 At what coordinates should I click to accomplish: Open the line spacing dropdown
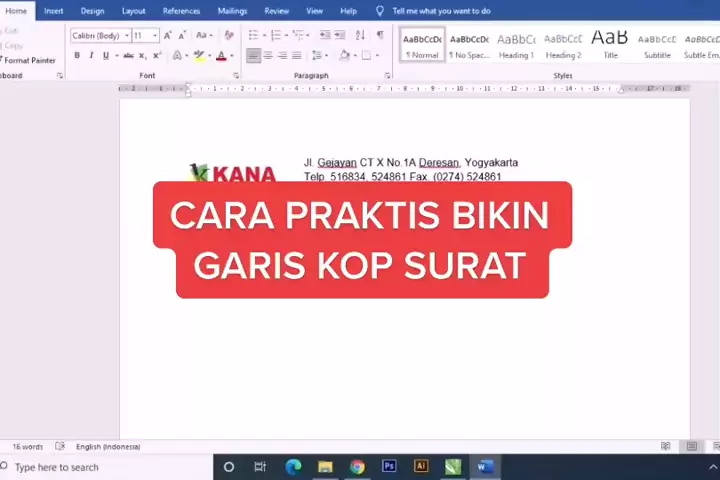pyautogui.click(x=319, y=56)
